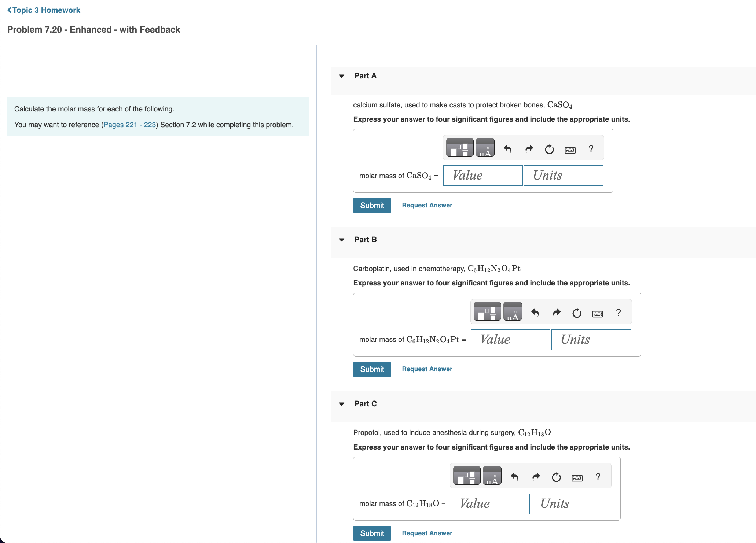Click the templates icon in Part B toolbar

coord(487,312)
